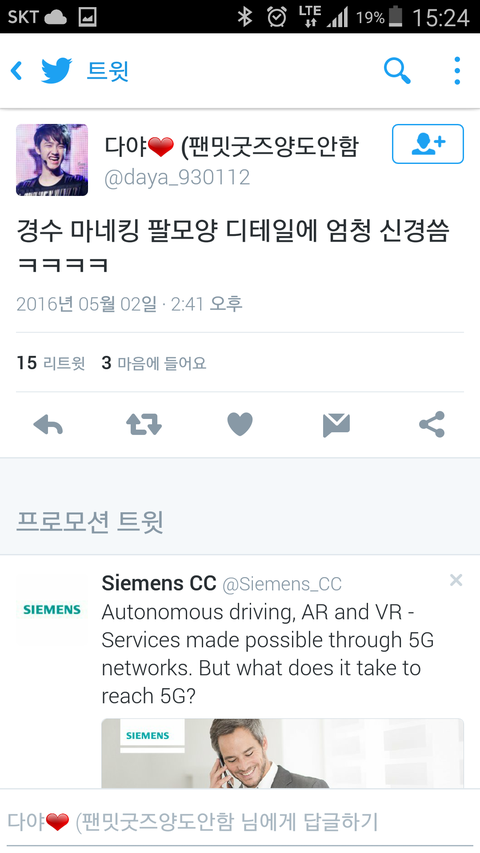Tap the Bluetooth status bar icon
Viewport: 480px width, 853px height.
tap(245, 17)
